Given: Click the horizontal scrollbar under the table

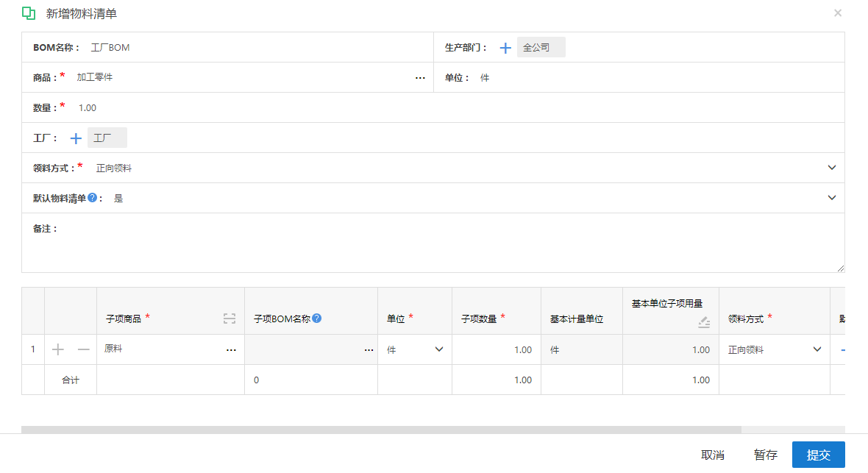Looking at the screenshot, I should (x=381, y=430).
